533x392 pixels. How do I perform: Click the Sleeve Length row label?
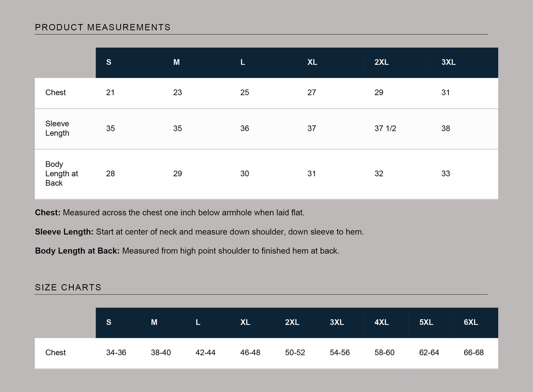[57, 128]
